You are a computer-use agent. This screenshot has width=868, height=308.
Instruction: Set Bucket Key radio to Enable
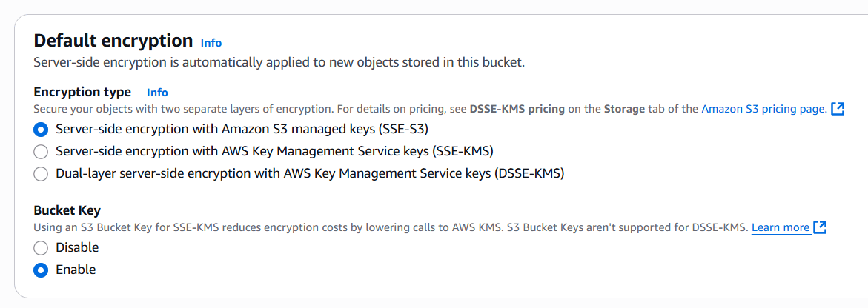(x=41, y=269)
